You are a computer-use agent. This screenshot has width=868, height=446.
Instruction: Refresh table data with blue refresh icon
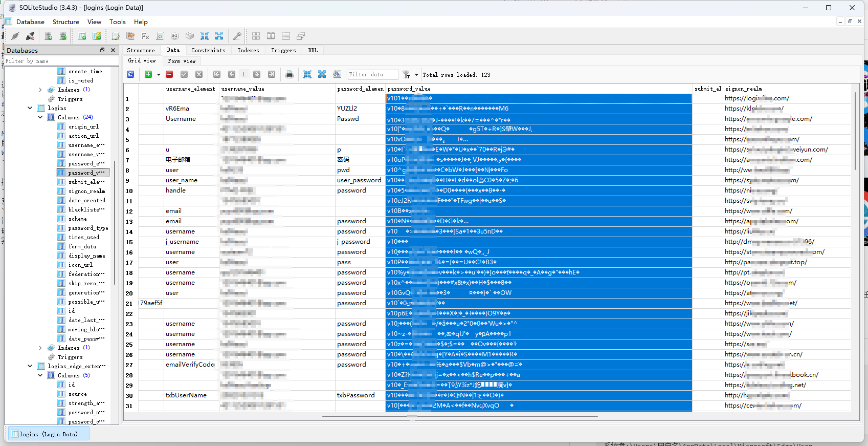click(131, 74)
